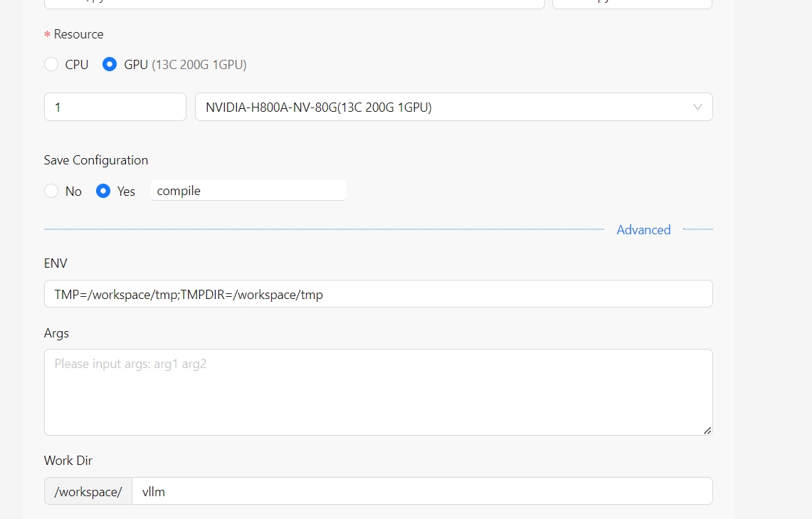Click the GPU count field showing 1
The height and width of the screenshot is (519, 812).
click(x=115, y=108)
